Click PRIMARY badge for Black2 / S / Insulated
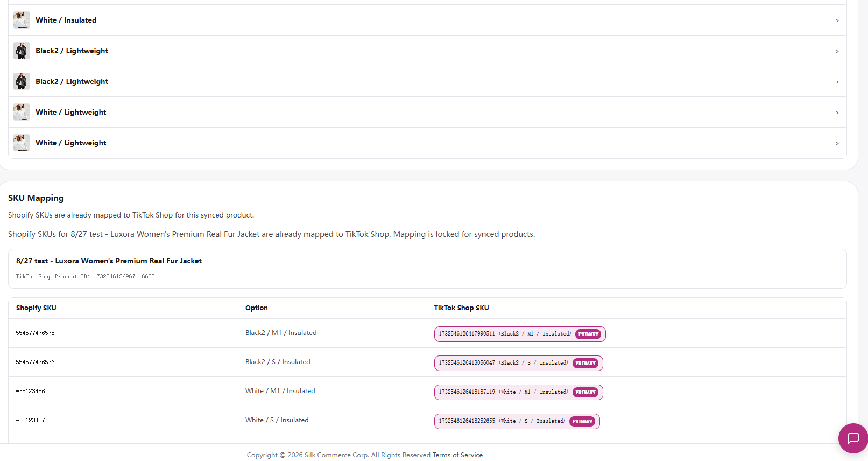 [585, 363]
